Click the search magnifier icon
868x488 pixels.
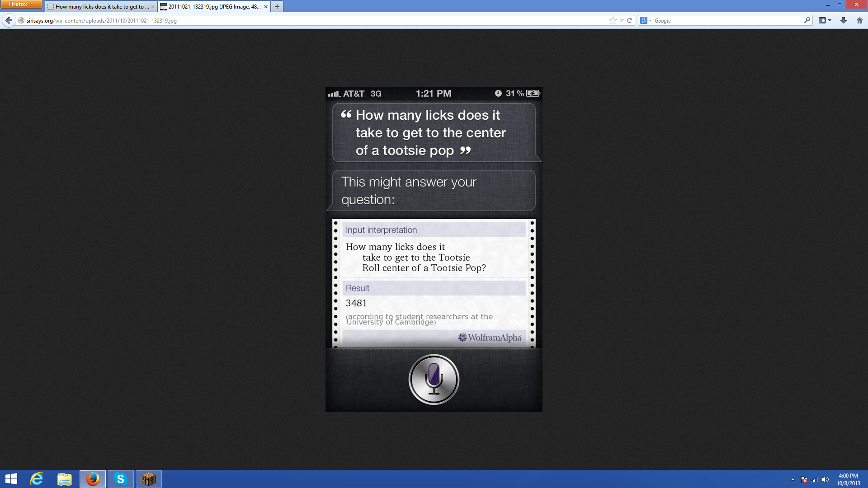807,20
